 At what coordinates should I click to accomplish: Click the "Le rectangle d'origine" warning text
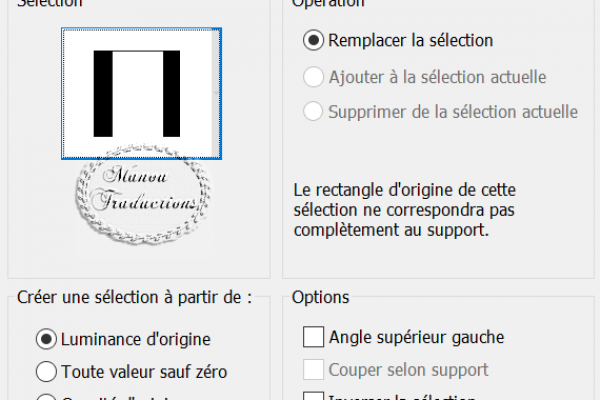(x=405, y=210)
